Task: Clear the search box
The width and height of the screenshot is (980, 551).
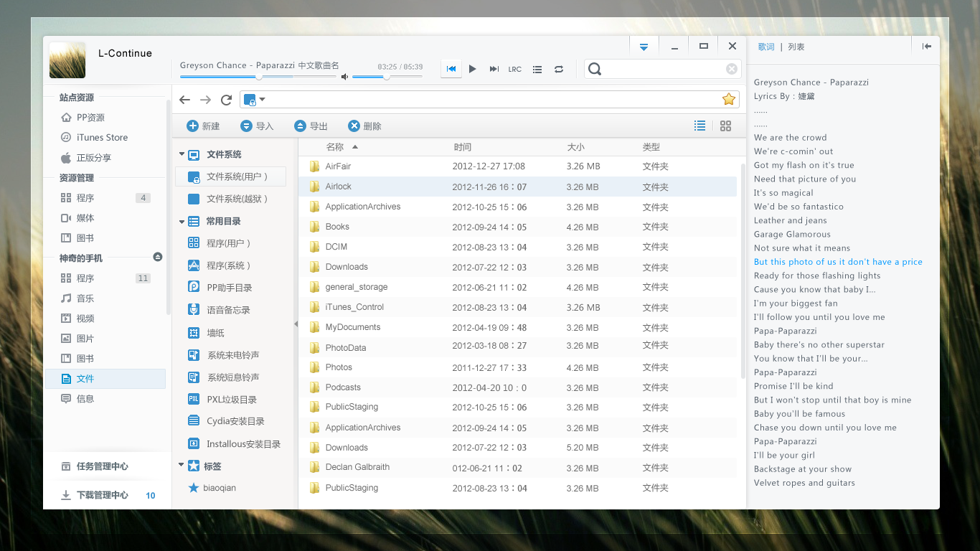Action: pos(731,69)
